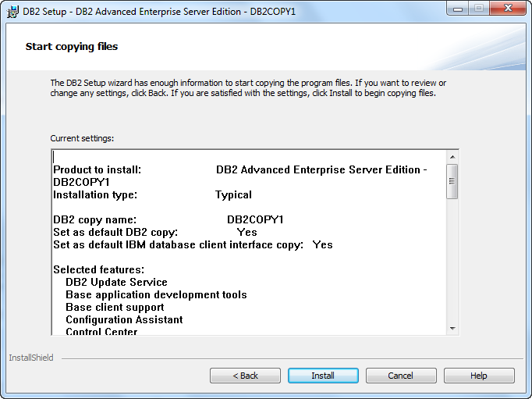Open Help for the setup wizard

[479, 376]
